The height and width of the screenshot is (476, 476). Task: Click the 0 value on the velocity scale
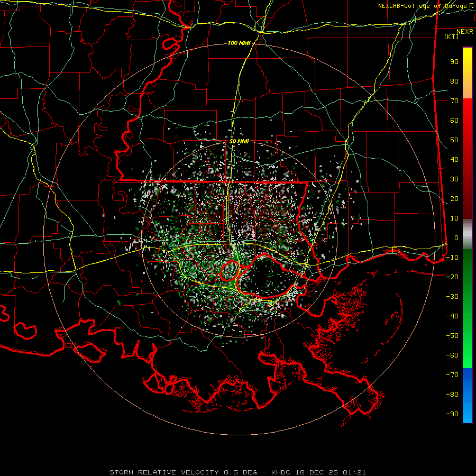tap(456, 238)
